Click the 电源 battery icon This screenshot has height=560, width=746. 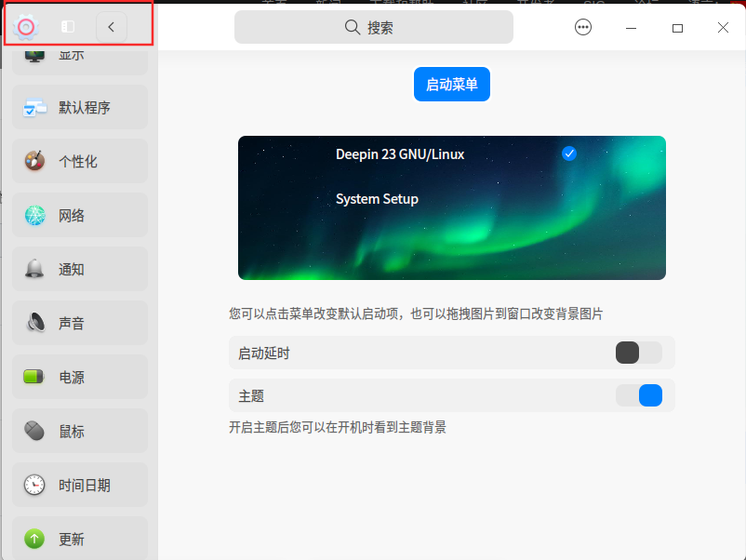point(33,377)
